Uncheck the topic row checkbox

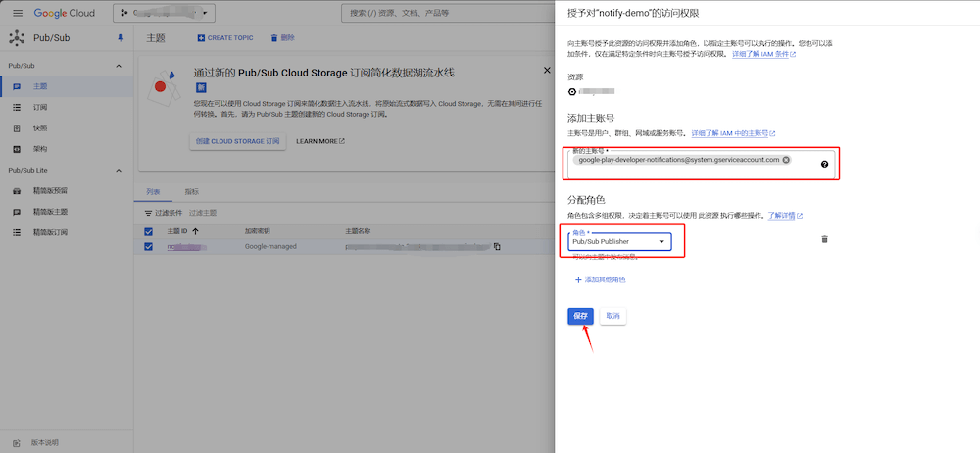pos(149,246)
